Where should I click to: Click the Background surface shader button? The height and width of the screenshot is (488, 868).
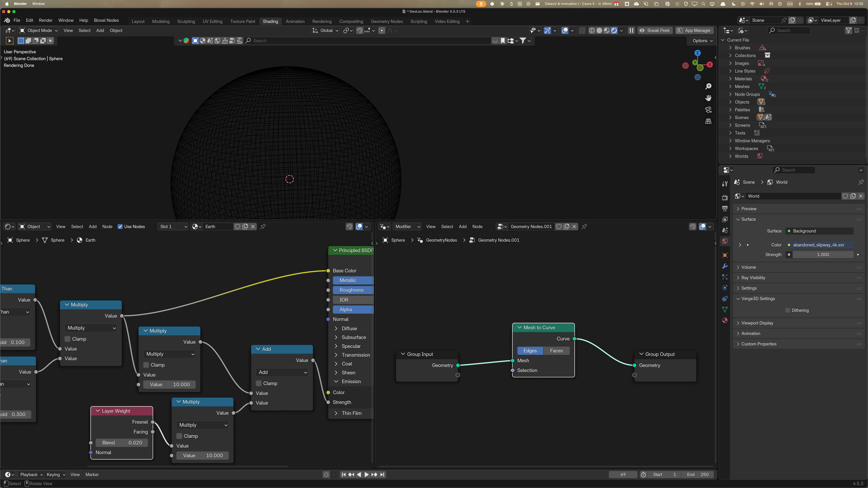pyautogui.click(x=819, y=231)
